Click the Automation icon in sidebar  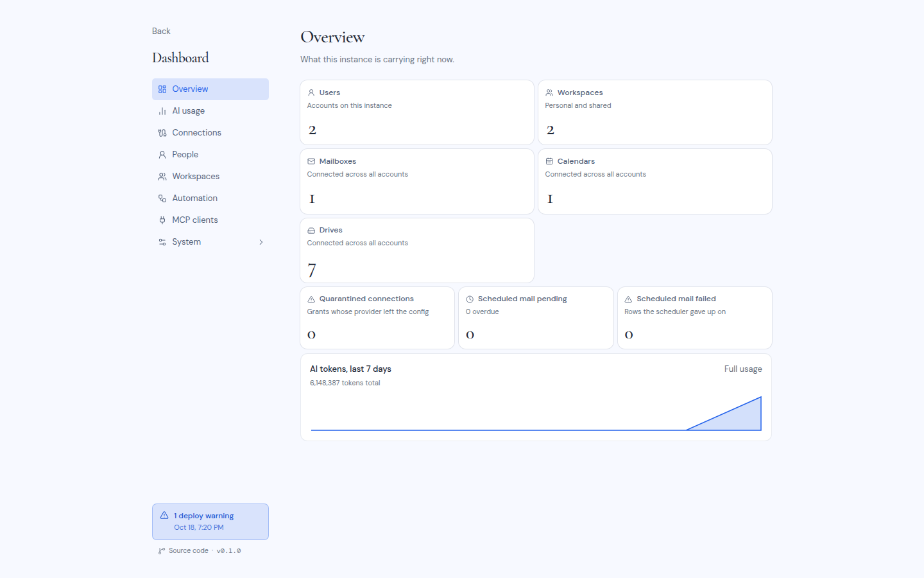[x=162, y=198]
